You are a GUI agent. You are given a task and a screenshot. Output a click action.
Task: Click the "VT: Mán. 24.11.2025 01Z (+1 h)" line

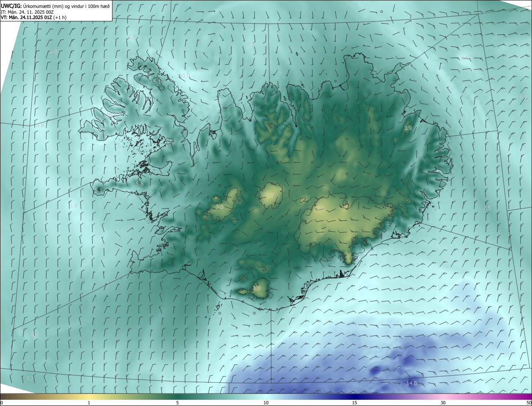[x=34, y=17]
